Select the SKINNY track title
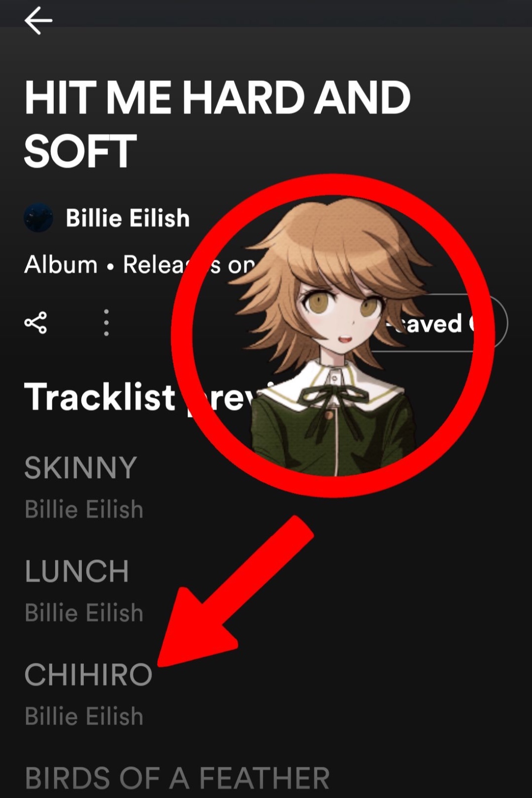 (81, 468)
